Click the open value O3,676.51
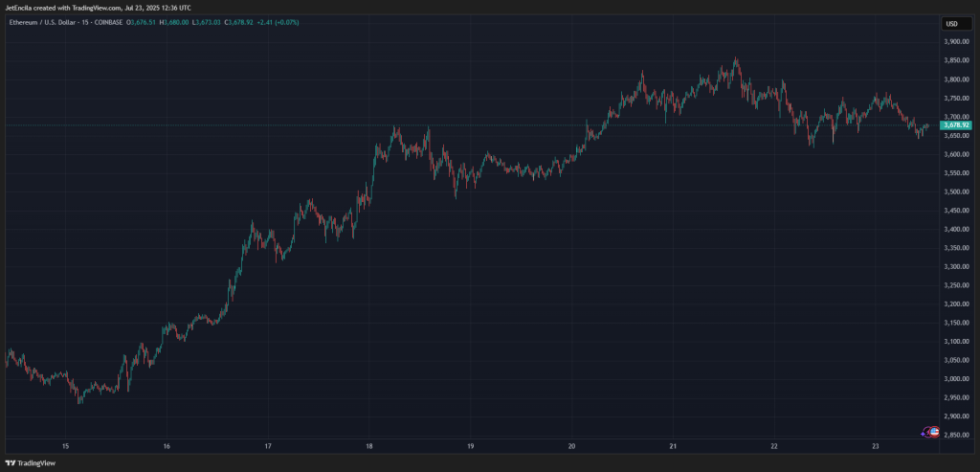 142,23
